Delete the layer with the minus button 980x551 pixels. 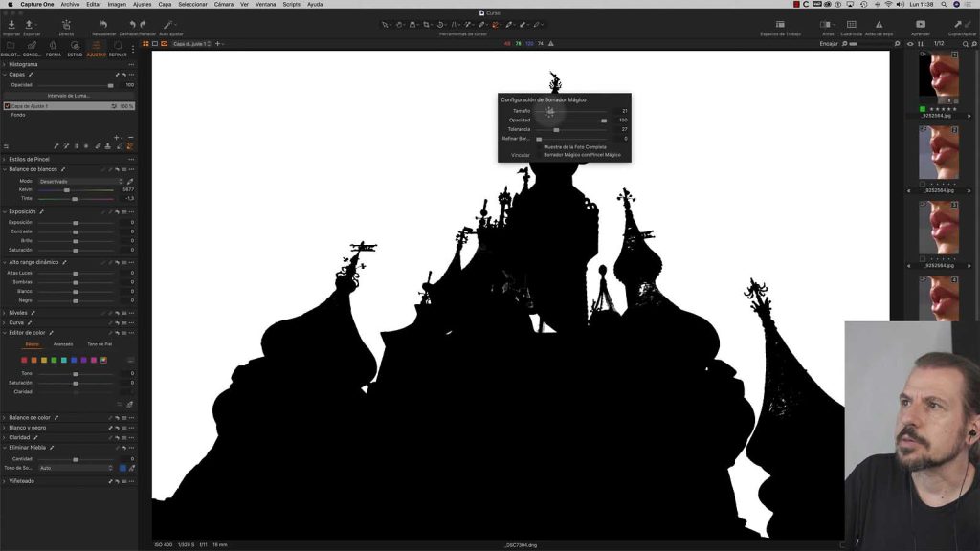(x=130, y=137)
